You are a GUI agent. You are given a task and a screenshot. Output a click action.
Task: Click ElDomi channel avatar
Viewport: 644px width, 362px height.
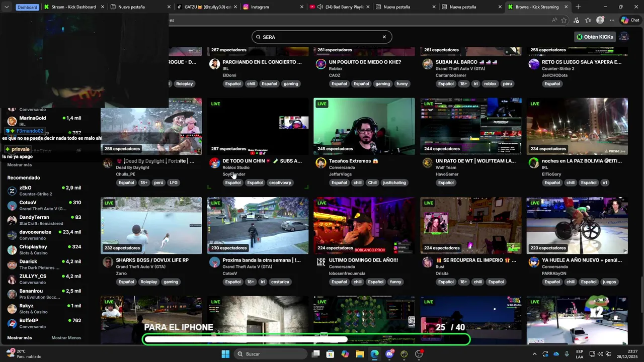[x=214, y=64]
